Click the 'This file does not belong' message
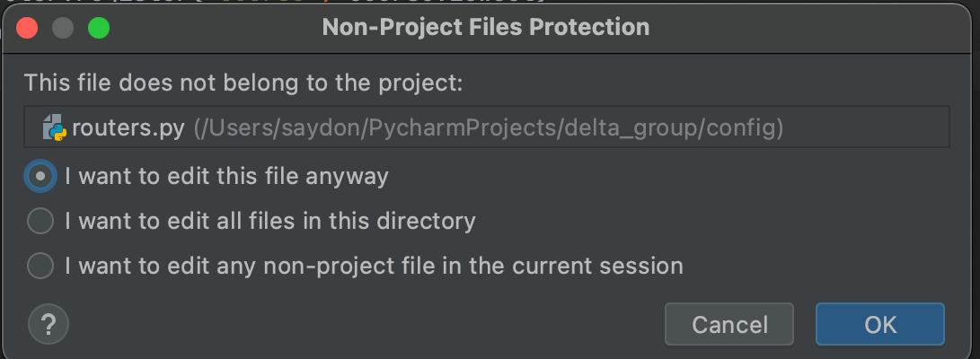 pos(243,83)
